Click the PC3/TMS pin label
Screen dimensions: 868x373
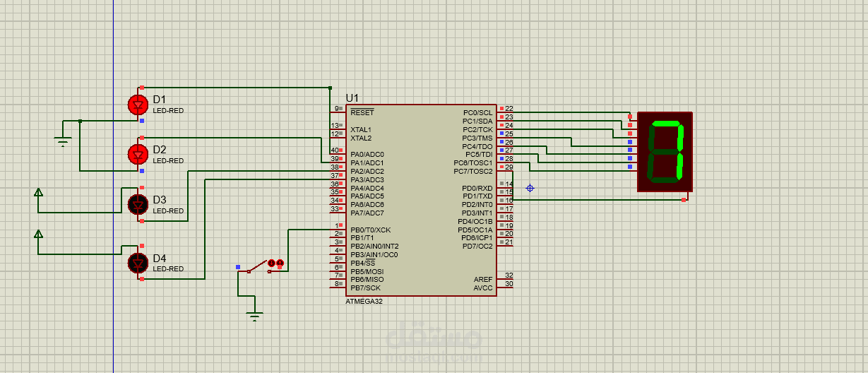tap(478, 138)
